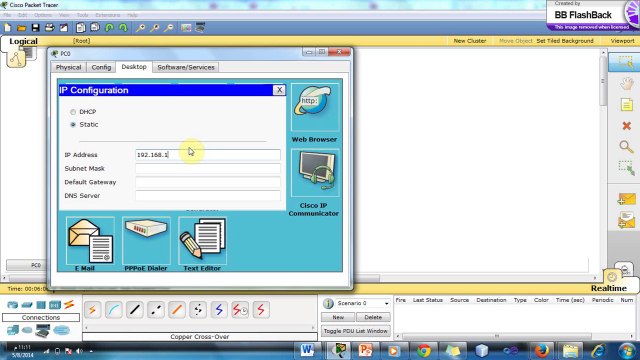Screen dimensions: 640x360
Task: Open the Drawing Palette icon
Action: (186, 28)
